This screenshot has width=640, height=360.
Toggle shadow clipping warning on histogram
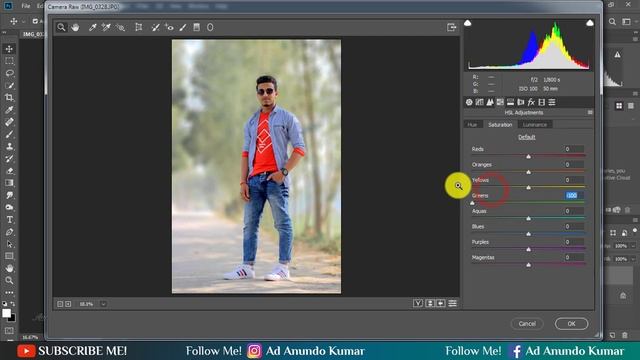click(468, 23)
